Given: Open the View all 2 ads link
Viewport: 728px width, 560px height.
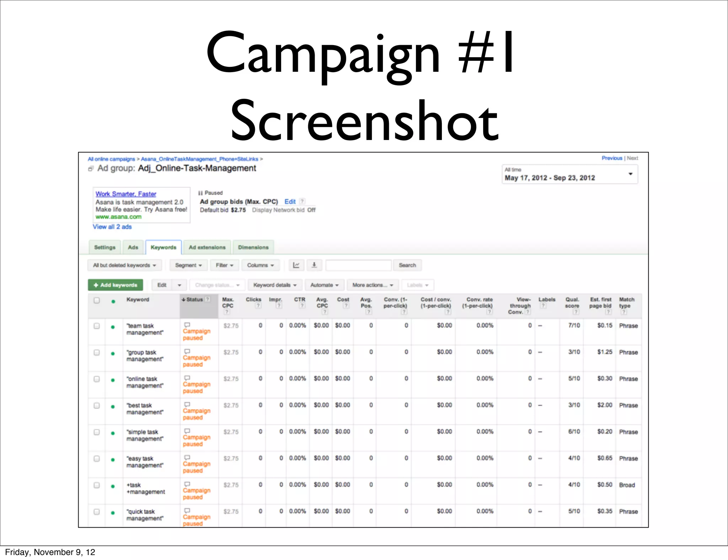Looking at the screenshot, I should (x=112, y=227).
